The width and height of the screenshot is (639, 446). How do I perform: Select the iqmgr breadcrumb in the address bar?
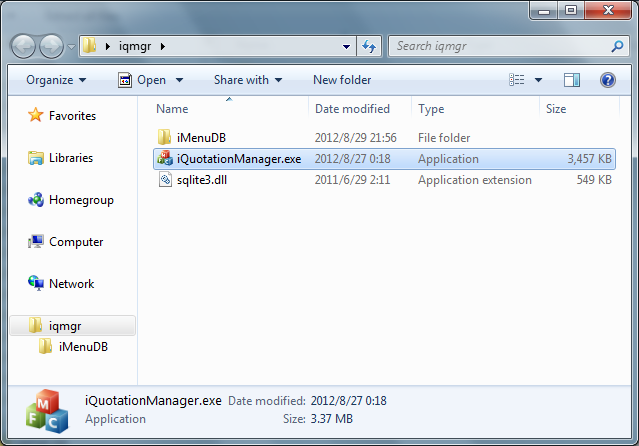[x=135, y=46]
